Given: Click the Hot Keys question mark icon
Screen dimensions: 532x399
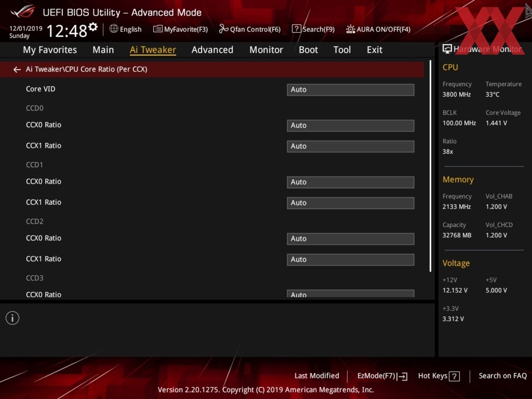Looking at the screenshot, I should [x=454, y=376].
